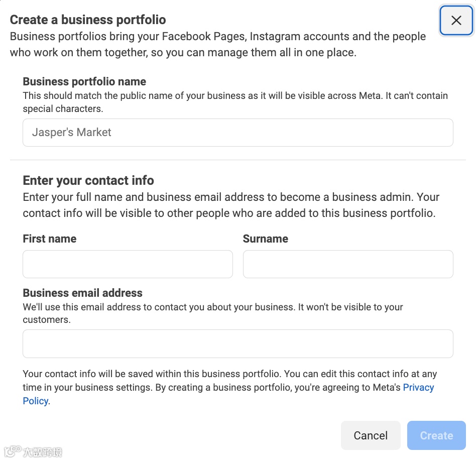Click the paragraph about becoming a business admin
Image resolution: width=476 pixels, height=461 pixels.
point(231,205)
